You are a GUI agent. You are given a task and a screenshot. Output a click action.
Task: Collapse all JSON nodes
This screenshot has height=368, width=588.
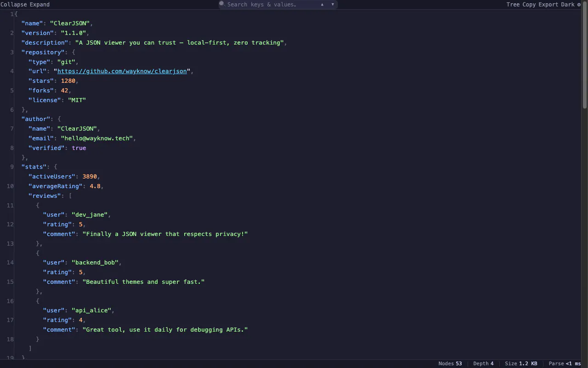pyautogui.click(x=14, y=5)
